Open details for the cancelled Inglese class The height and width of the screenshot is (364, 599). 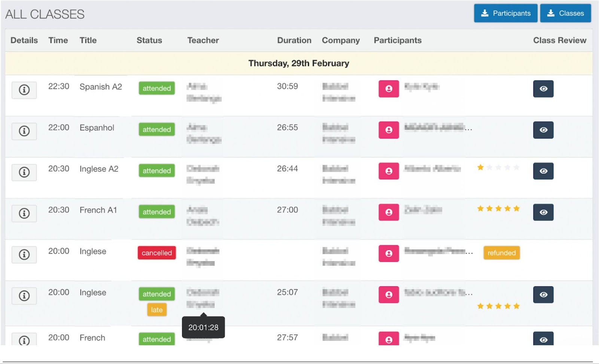click(24, 254)
